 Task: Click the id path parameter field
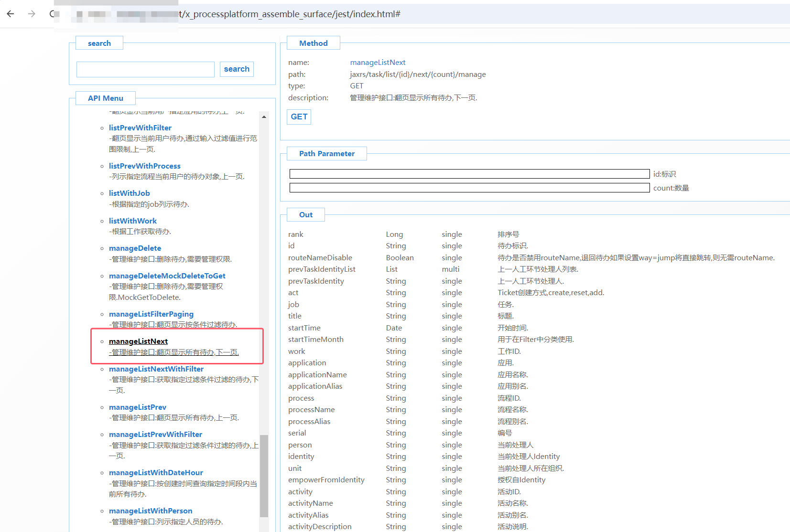[469, 174]
